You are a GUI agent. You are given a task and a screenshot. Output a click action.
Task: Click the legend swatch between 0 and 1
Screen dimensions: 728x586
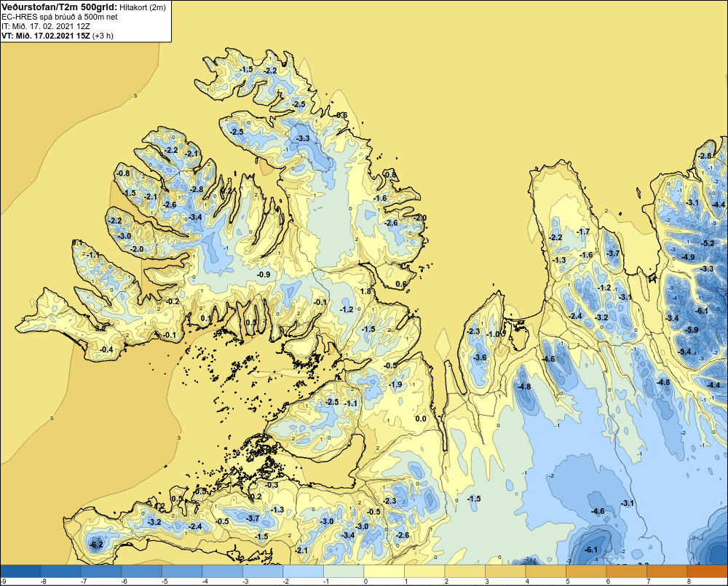(x=384, y=571)
